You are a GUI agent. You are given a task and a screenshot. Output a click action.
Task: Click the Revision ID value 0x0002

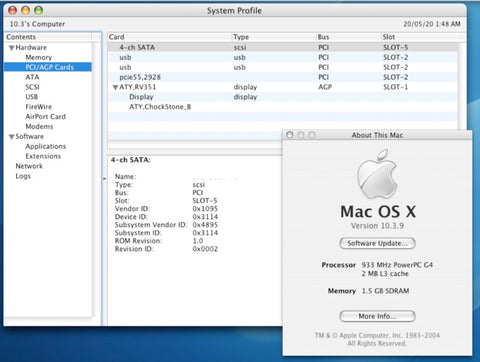click(205, 249)
